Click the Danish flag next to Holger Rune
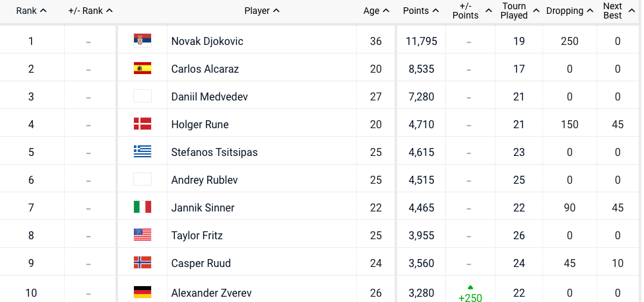 click(x=142, y=124)
